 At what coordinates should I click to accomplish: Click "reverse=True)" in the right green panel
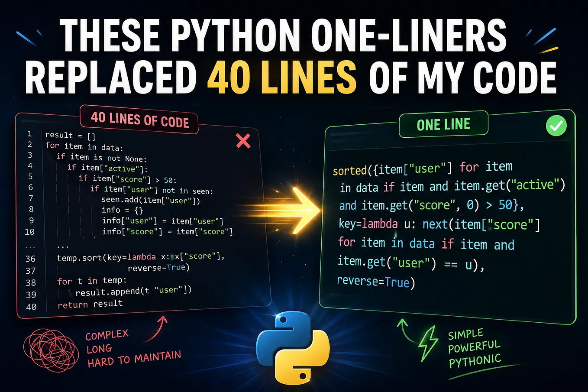click(x=376, y=282)
